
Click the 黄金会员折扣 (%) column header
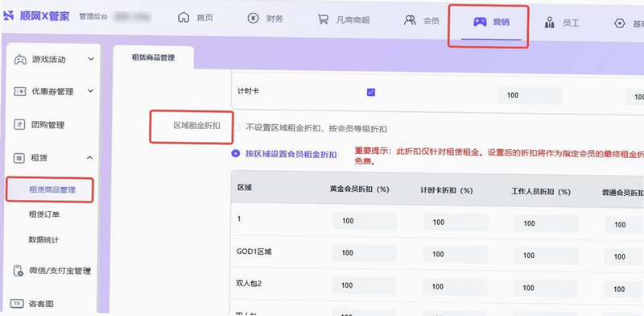click(359, 189)
